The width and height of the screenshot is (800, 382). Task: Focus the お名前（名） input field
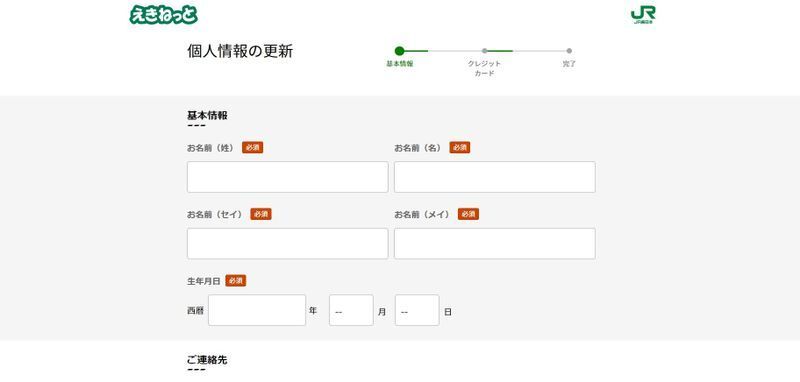point(494,177)
